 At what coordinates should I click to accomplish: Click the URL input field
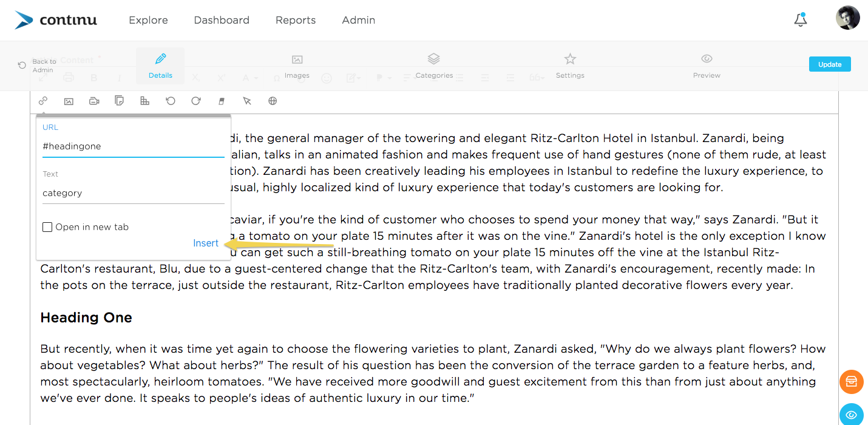(134, 146)
